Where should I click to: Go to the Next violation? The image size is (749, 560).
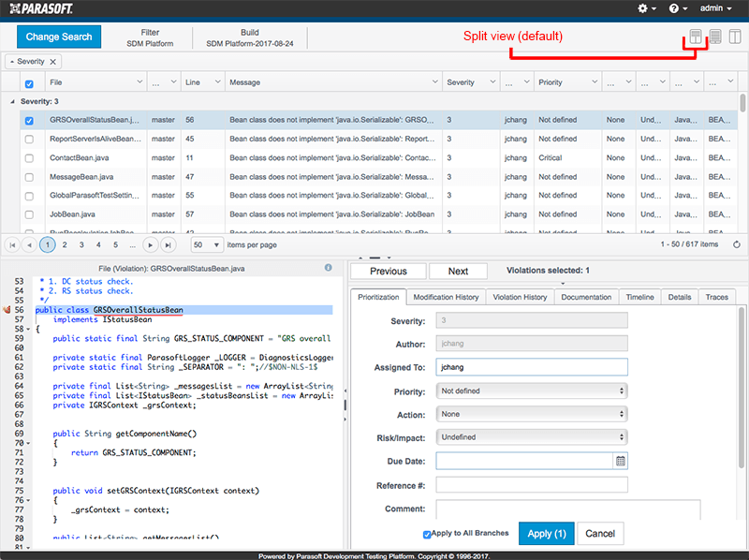tap(458, 272)
